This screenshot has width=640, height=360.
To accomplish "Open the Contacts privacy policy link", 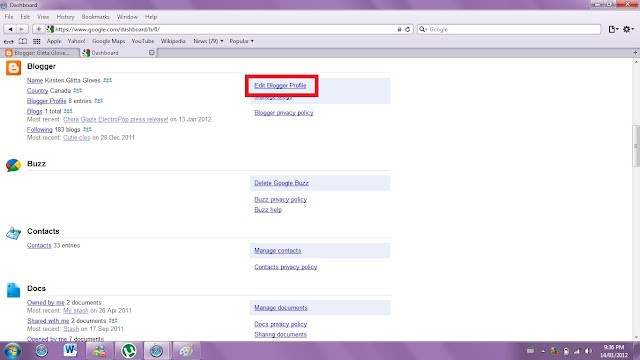I will [285, 267].
